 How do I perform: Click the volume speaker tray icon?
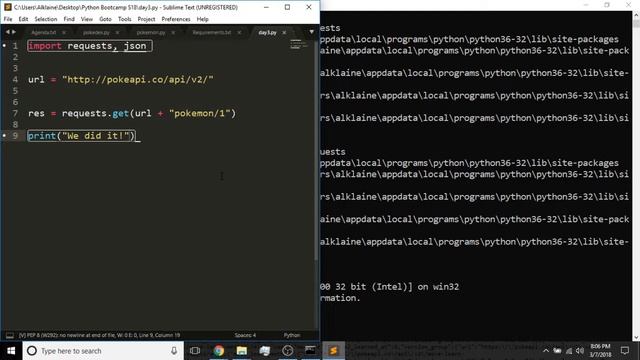tap(580, 351)
